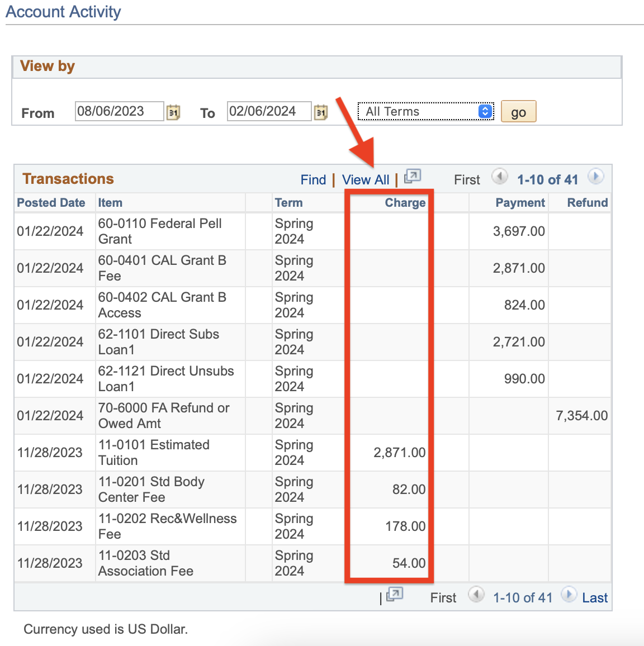Click the From date input field
The image size is (644, 646).
click(119, 111)
